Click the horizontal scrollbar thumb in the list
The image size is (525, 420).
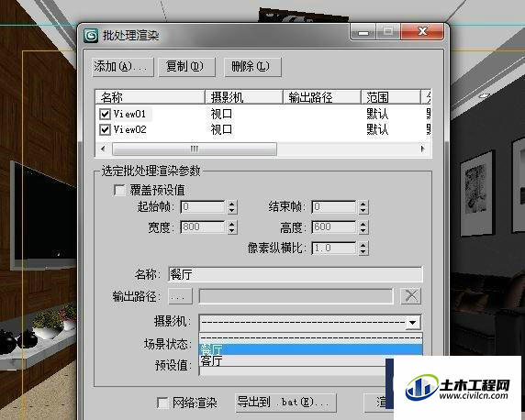pyautogui.click(x=195, y=149)
